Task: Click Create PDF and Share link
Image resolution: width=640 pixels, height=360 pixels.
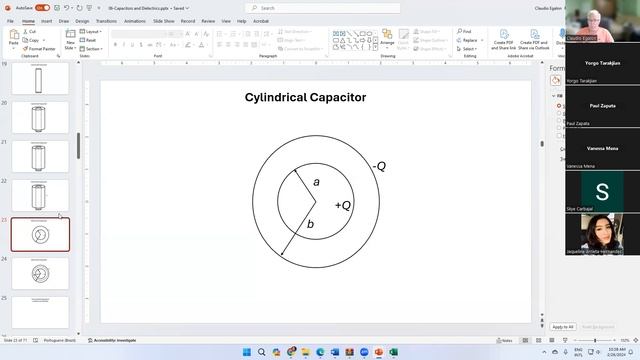Action: (503, 40)
